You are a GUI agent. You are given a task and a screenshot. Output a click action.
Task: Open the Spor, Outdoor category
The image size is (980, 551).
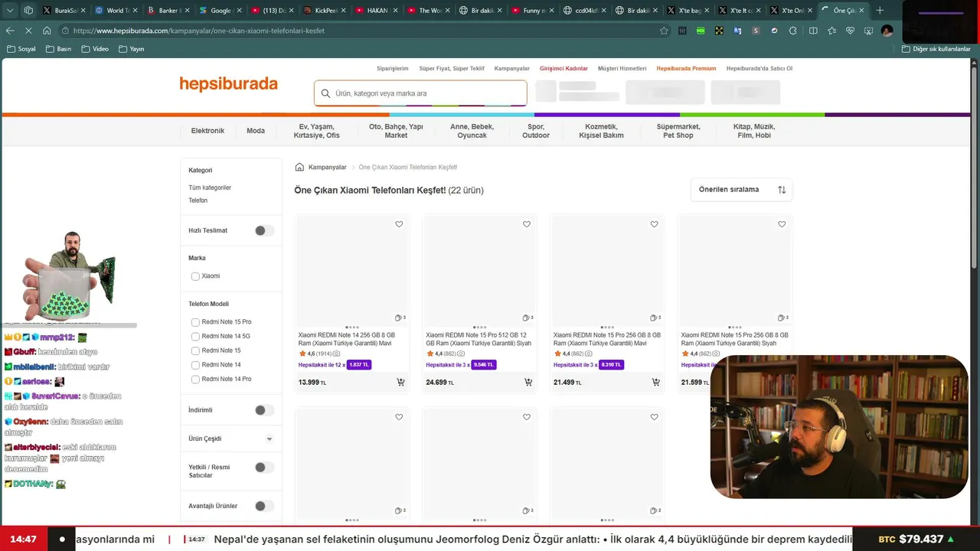[x=536, y=131]
